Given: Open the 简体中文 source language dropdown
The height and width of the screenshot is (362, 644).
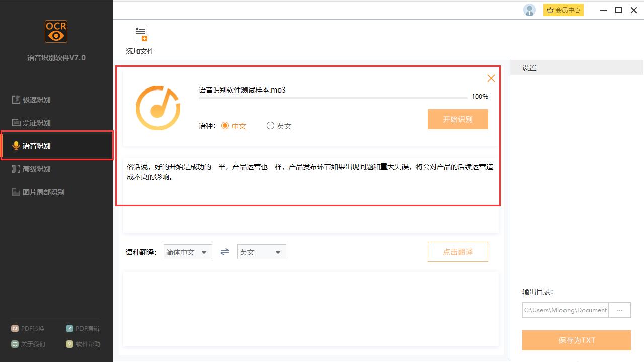Looking at the screenshot, I should [187, 252].
